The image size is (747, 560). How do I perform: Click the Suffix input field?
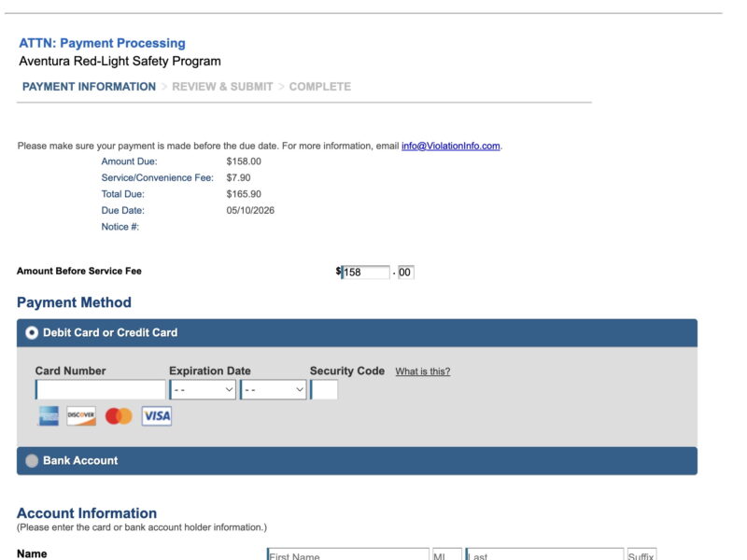(x=641, y=555)
